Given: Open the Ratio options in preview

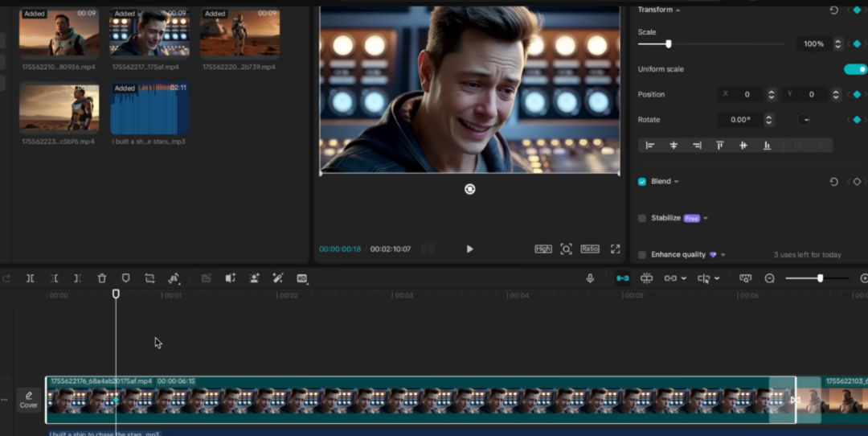Looking at the screenshot, I should 590,249.
